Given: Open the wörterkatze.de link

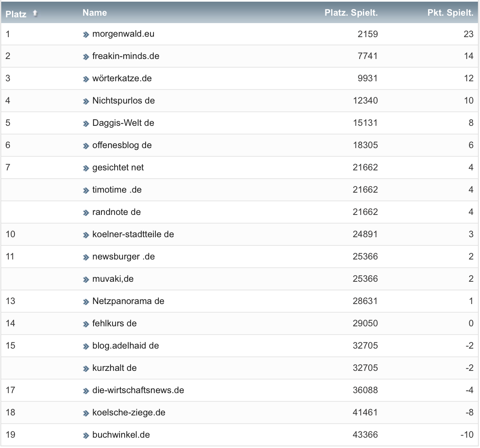Looking at the screenshot, I should 122,78.
